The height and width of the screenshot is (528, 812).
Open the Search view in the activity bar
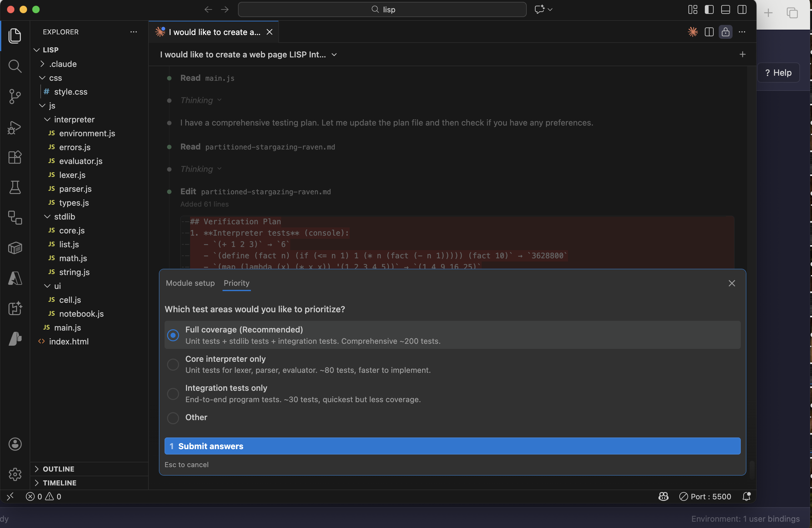15,66
